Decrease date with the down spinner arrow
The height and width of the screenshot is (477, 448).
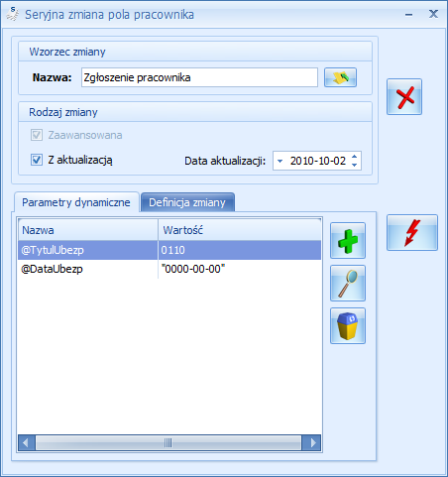pyautogui.click(x=355, y=165)
